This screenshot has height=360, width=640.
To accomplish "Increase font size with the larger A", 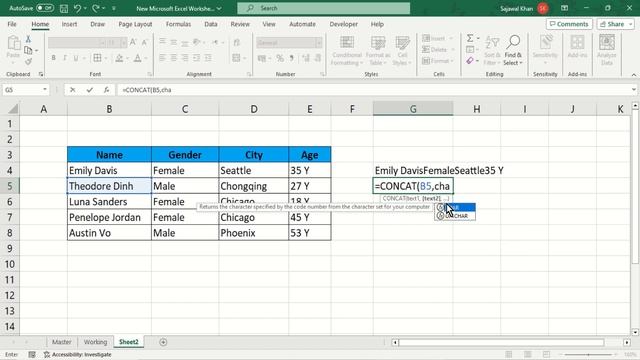I will coord(133,42).
